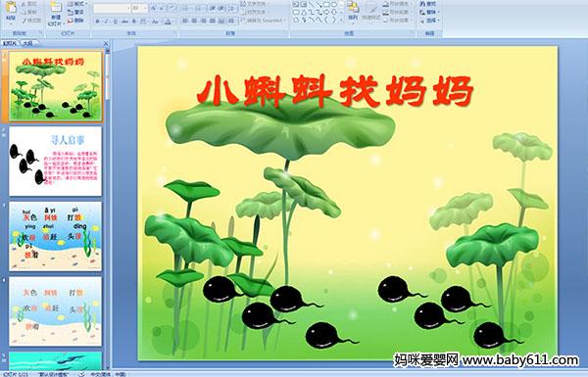The image size is (588, 377).
Task: Apply Italic formatting to text
Action: point(106,22)
